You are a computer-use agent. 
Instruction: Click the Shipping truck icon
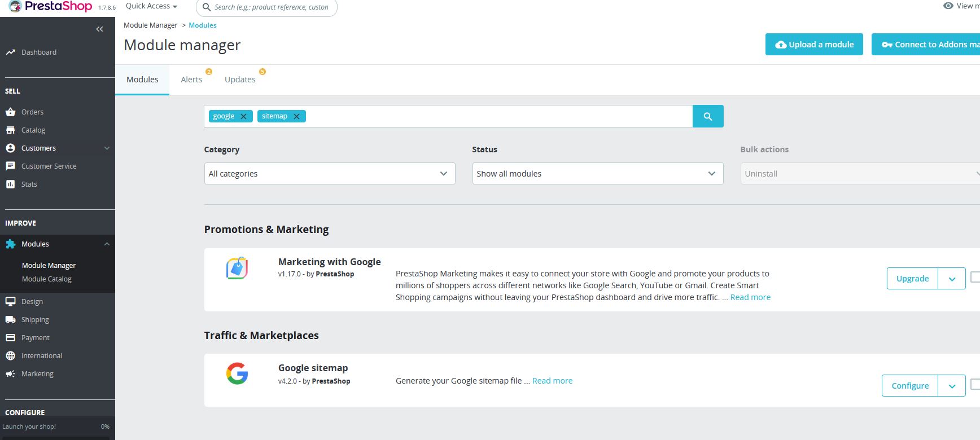click(x=10, y=319)
